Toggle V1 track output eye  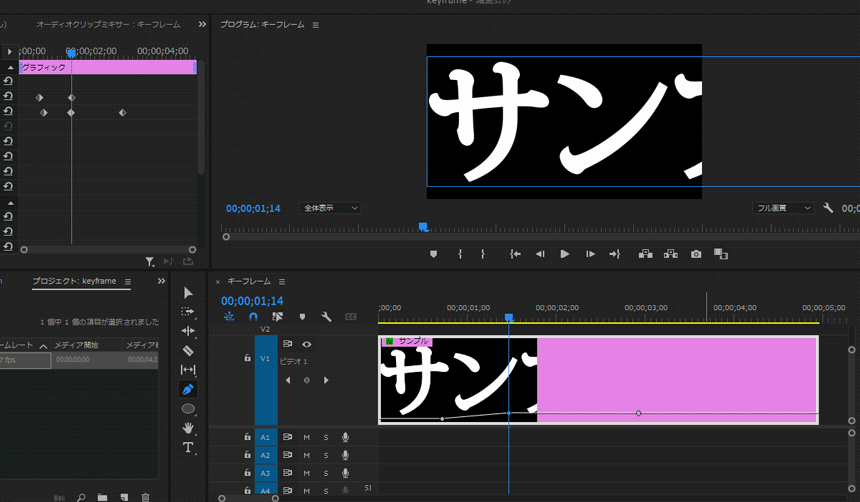click(x=307, y=344)
